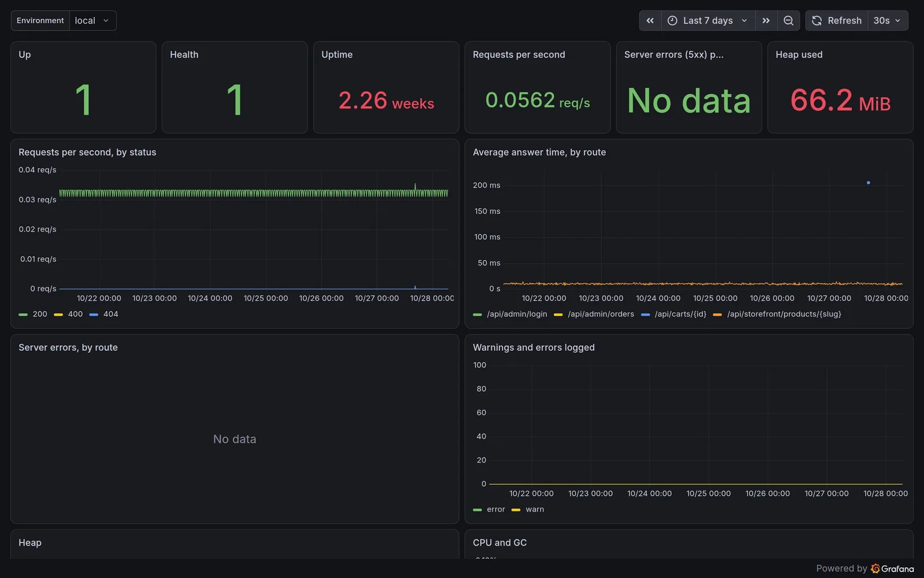The image size is (924, 578).
Task: Click Server errors, by route panel title
Action: 68,347
